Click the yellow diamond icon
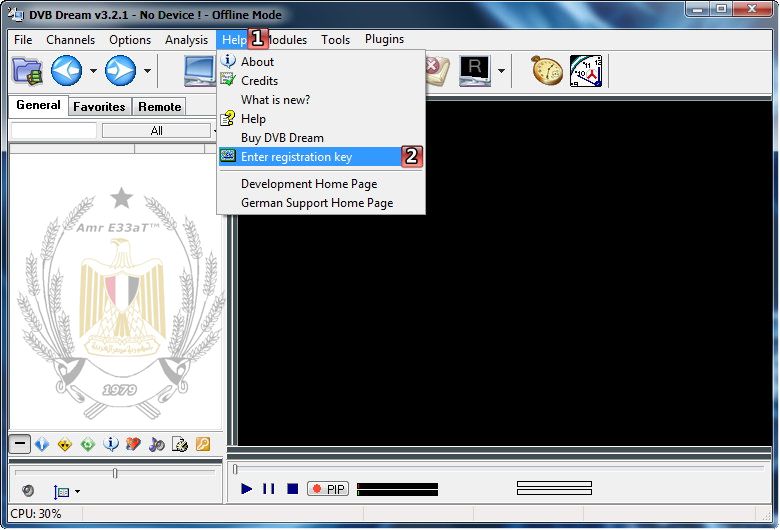The image size is (780, 530). point(65,444)
